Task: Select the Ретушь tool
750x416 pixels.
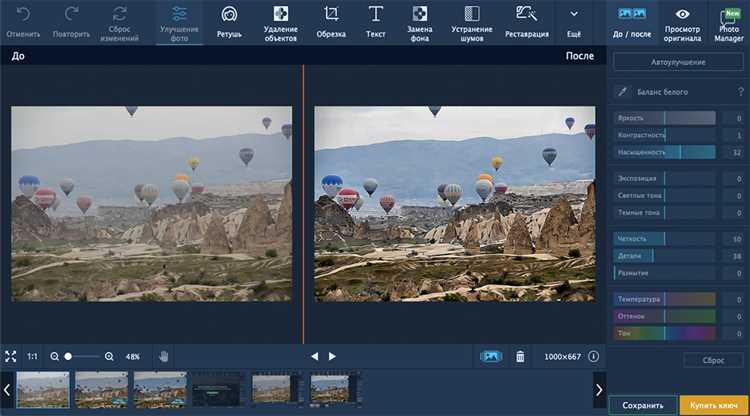Action: [x=229, y=23]
